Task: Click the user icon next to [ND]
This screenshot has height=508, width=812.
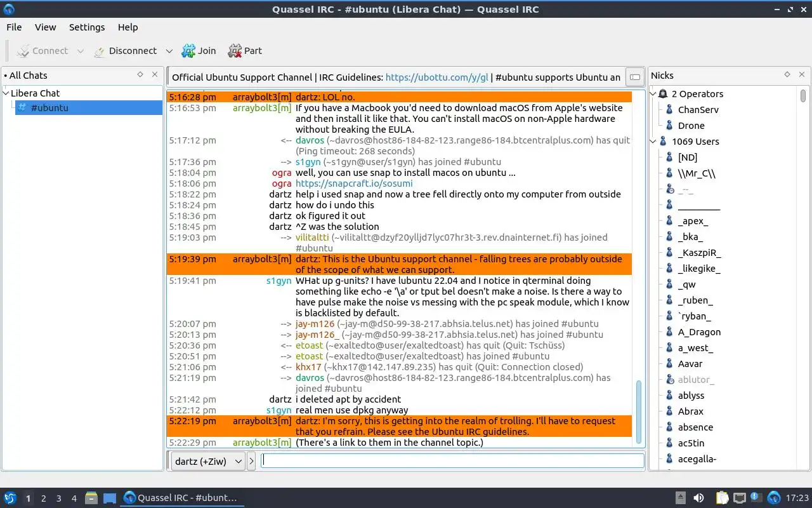Action: pos(669,157)
